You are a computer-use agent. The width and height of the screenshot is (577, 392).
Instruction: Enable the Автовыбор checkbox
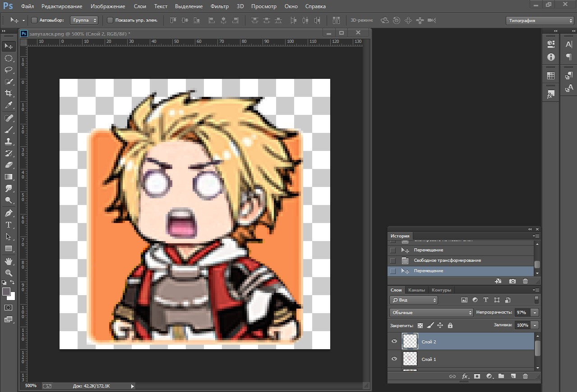pos(34,20)
